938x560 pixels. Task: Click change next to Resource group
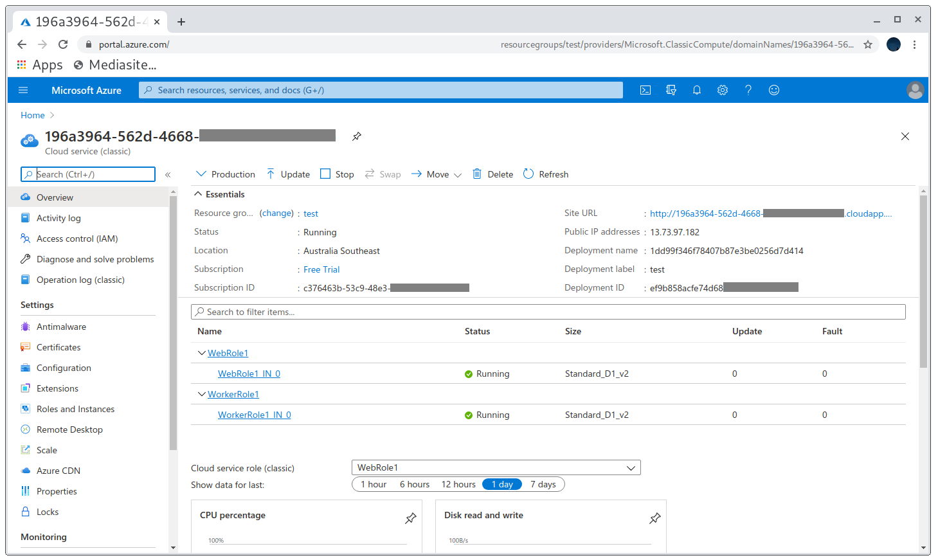click(x=276, y=213)
